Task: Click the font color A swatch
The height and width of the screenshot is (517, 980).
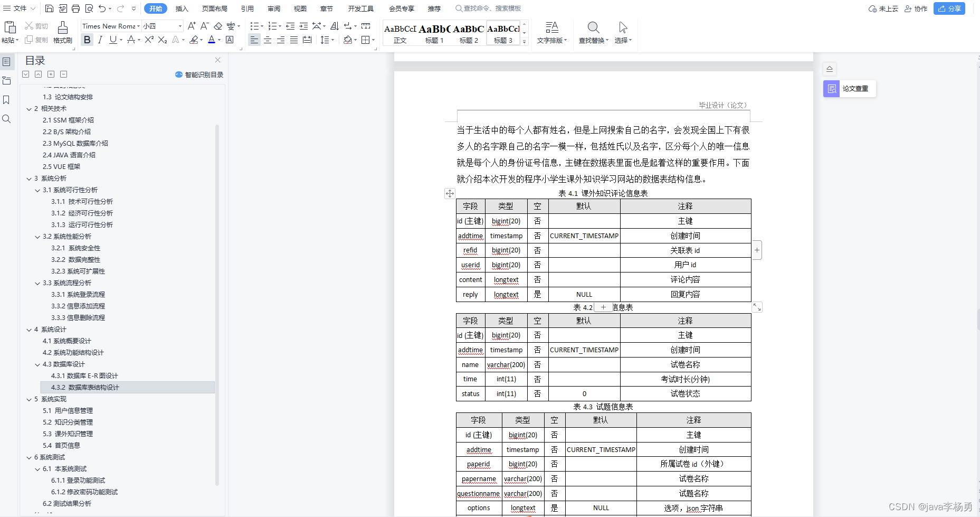Action: (x=212, y=40)
